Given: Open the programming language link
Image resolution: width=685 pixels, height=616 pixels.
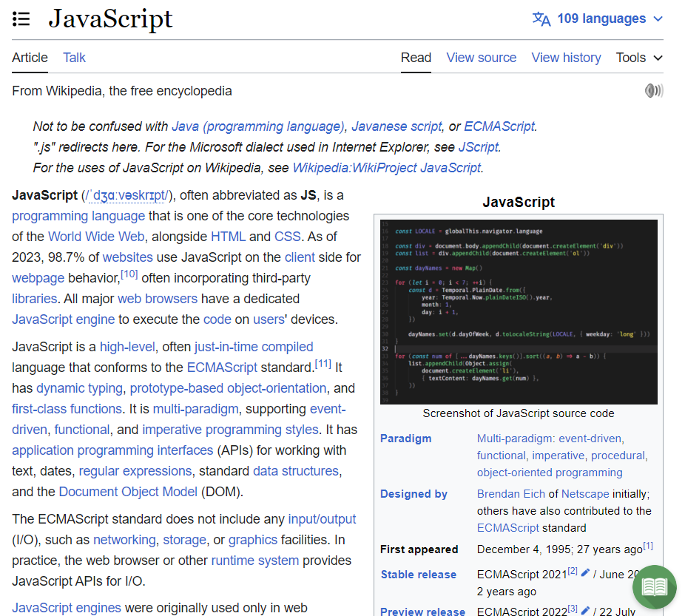Looking at the screenshot, I should [78, 216].
